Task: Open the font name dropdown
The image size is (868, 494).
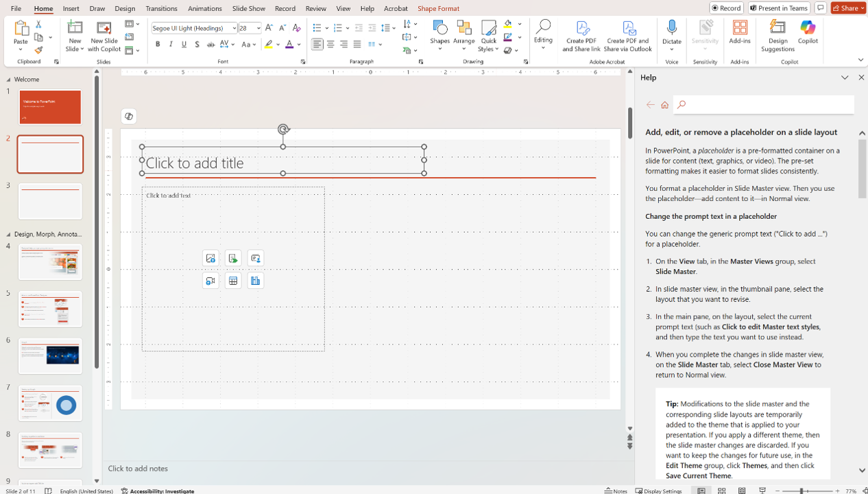Action: pyautogui.click(x=234, y=28)
